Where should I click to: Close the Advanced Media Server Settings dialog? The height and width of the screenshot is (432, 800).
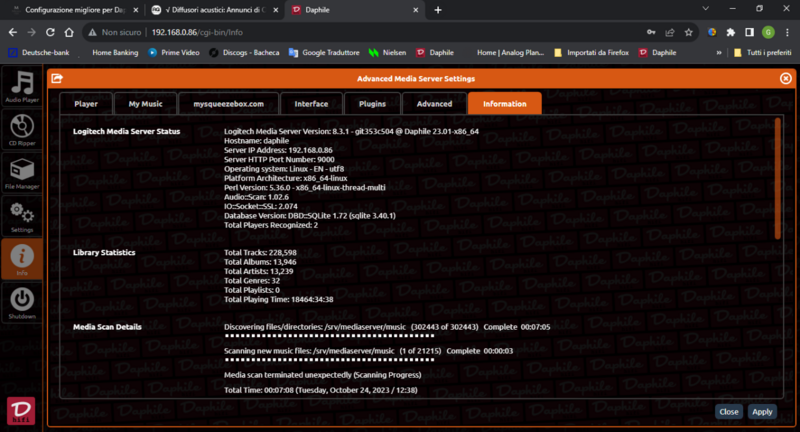click(785, 78)
